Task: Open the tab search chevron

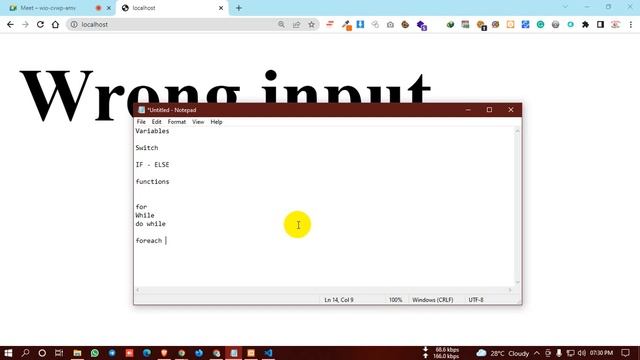Action: (x=565, y=7)
